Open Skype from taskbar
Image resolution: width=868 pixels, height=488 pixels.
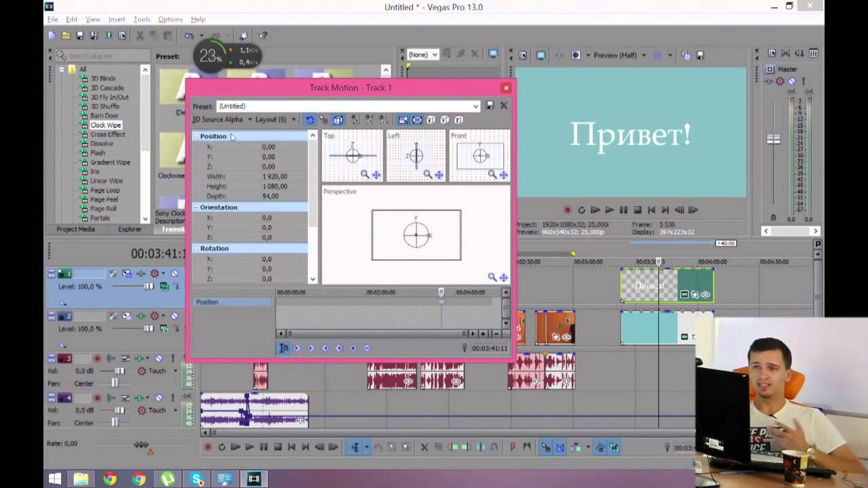[x=197, y=479]
